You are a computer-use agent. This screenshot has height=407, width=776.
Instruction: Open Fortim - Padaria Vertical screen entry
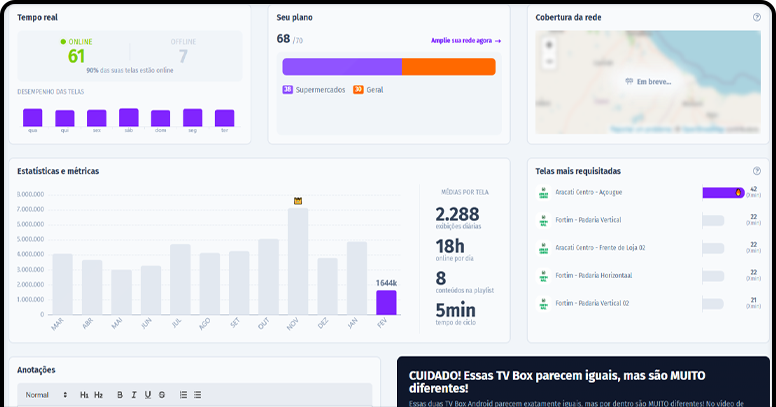588,220
